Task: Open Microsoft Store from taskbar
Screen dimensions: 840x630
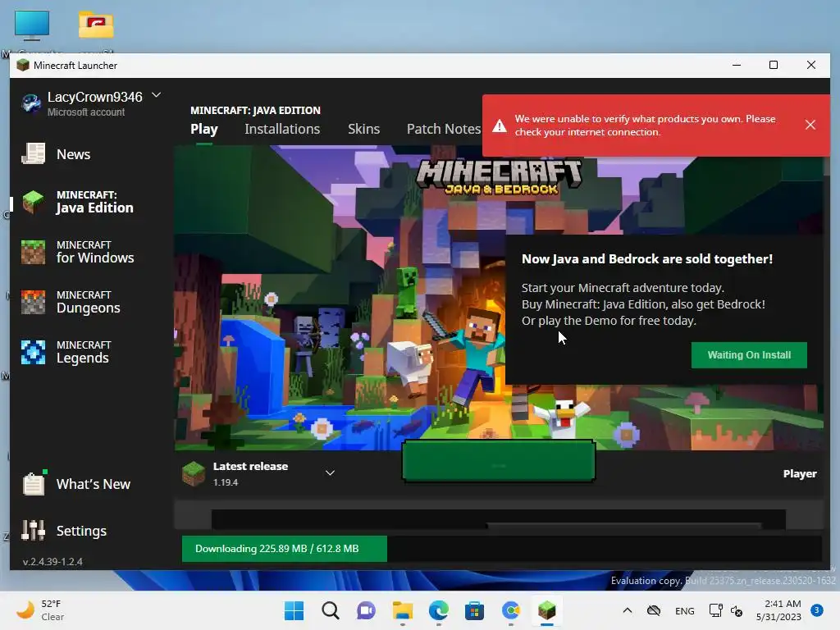Action: [x=474, y=610]
